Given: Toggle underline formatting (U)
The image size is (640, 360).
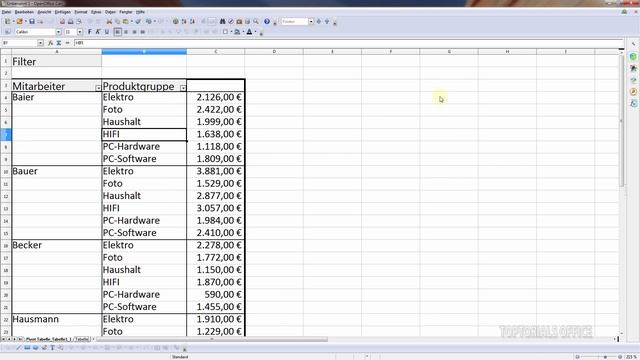Looking at the screenshot, I should coord(107,32).
